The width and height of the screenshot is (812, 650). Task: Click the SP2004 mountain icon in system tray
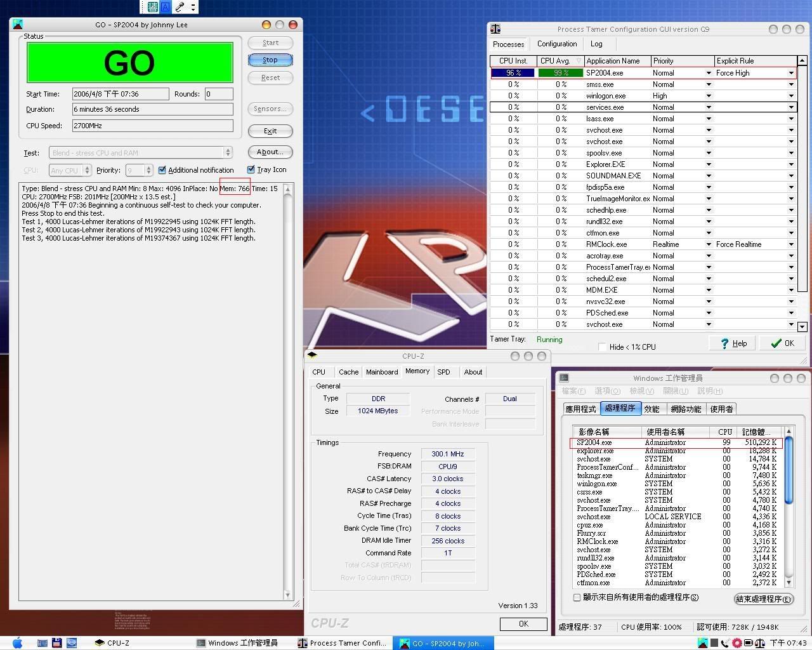tap(703, 643)
